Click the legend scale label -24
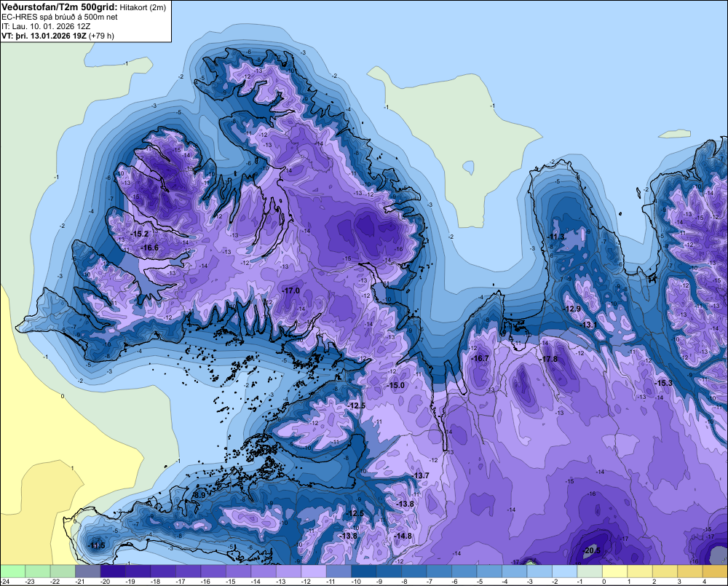Viewport: 728px width, 586px height. 5,582
